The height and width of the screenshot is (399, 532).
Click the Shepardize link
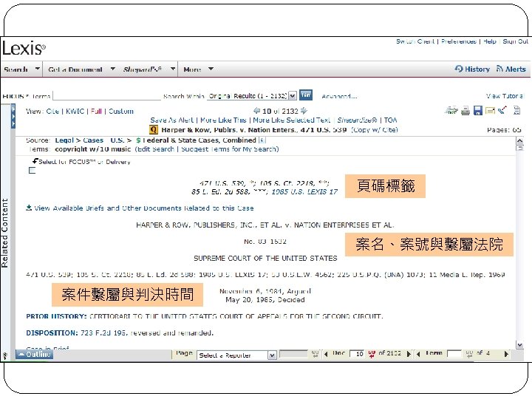(357, 120)
